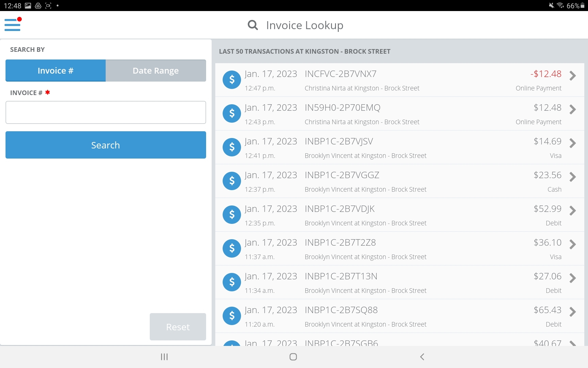Open Android recent apps icon

click(x=164, y=357)
